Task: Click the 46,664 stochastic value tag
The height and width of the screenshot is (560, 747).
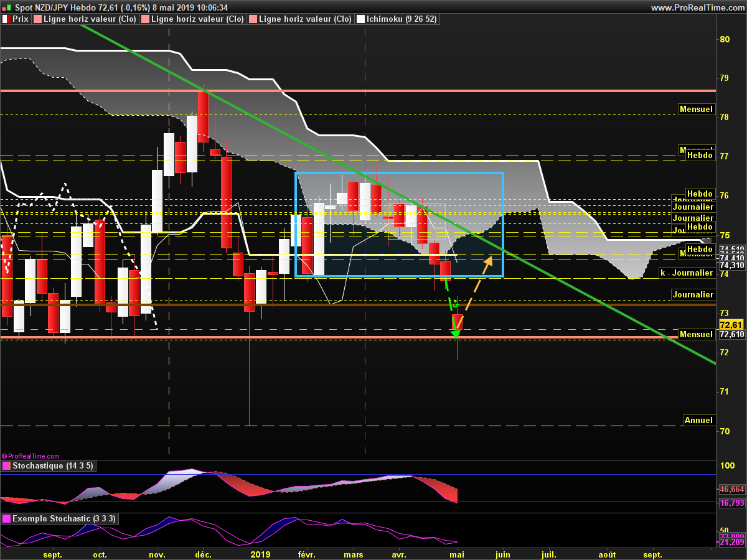Action: 731,489
